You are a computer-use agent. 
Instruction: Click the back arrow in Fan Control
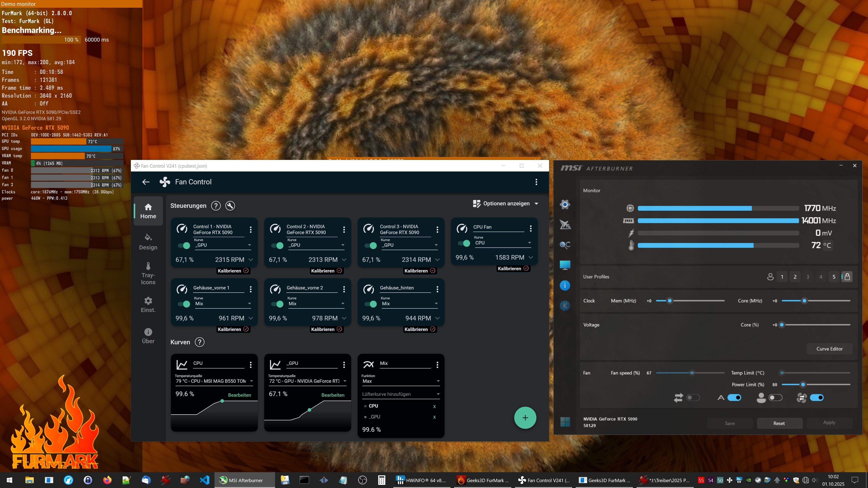click(146, 182)
